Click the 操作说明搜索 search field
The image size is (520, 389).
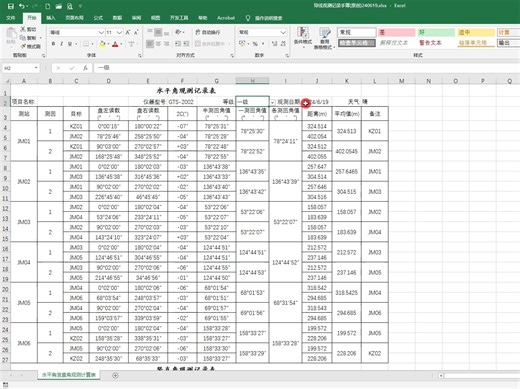pos(269,18)
